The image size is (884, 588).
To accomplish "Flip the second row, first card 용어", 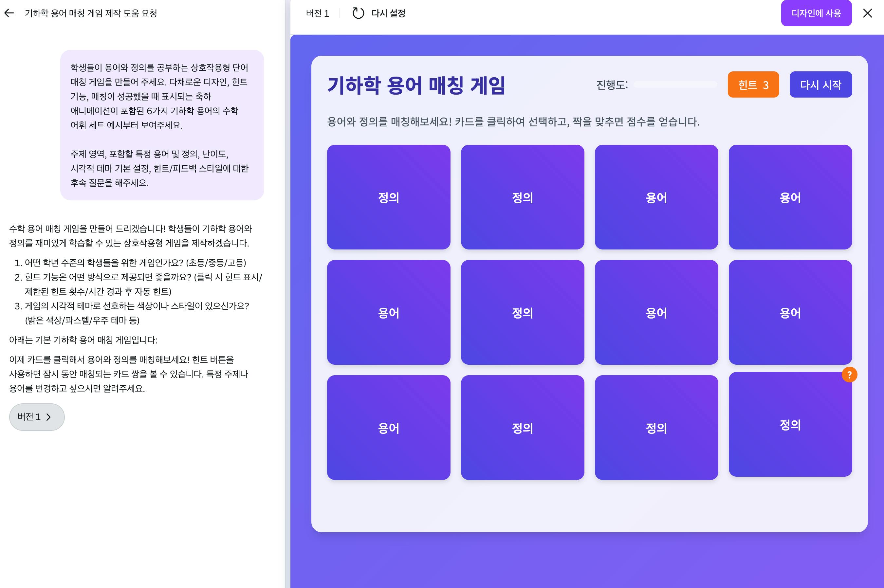I will pyautogui.click(x=389, y=312).
